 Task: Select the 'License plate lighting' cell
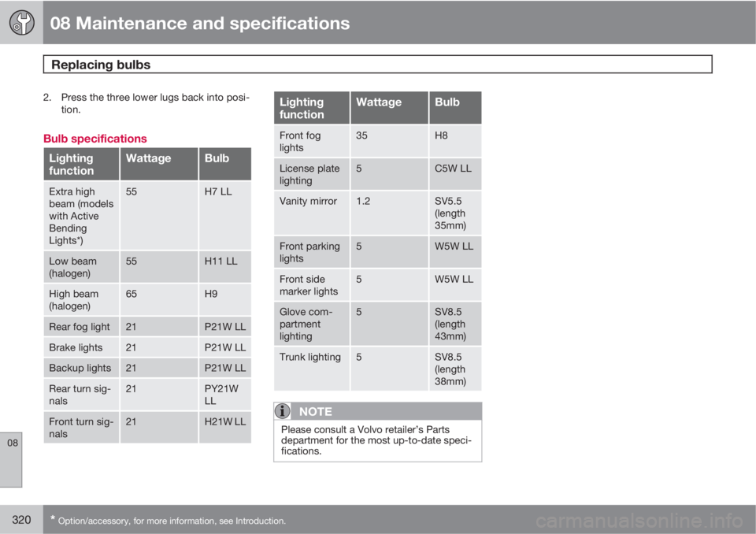(x=312, y=174)
